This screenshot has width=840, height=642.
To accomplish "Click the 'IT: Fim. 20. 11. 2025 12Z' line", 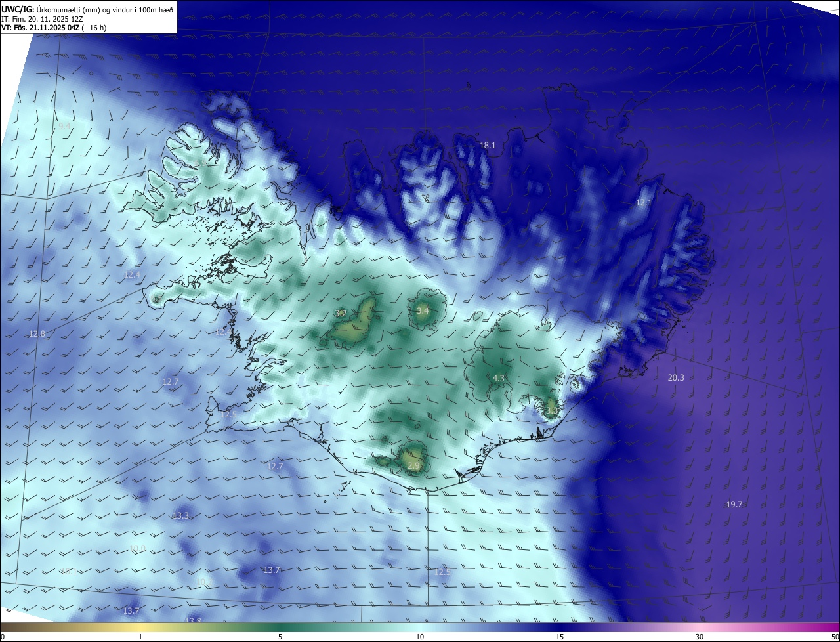I will (42, 19).
